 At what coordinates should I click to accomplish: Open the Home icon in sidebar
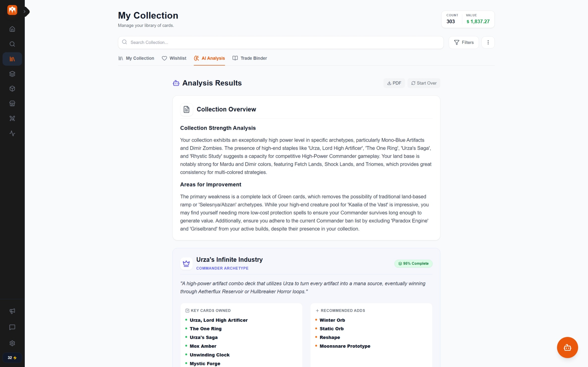pos(12,29)
